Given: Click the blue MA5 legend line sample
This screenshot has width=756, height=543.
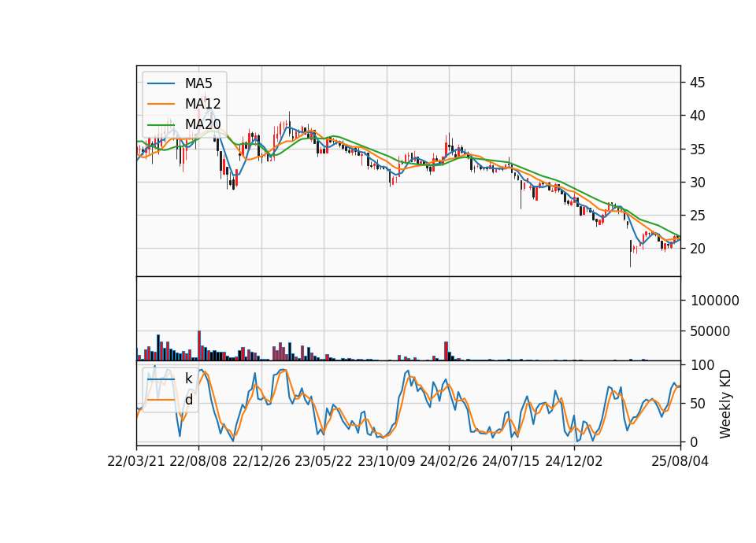Looking at the screenshot, I should point(161,83).
